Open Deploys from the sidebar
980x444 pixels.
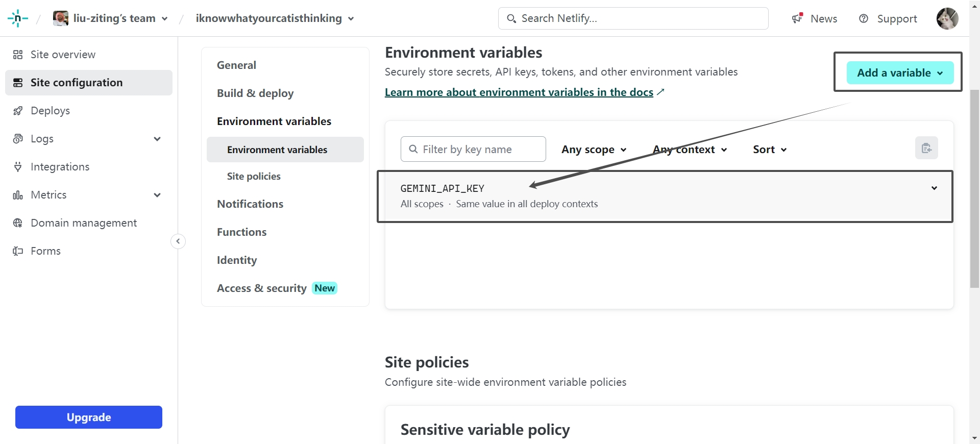click(x=50, y=111)
